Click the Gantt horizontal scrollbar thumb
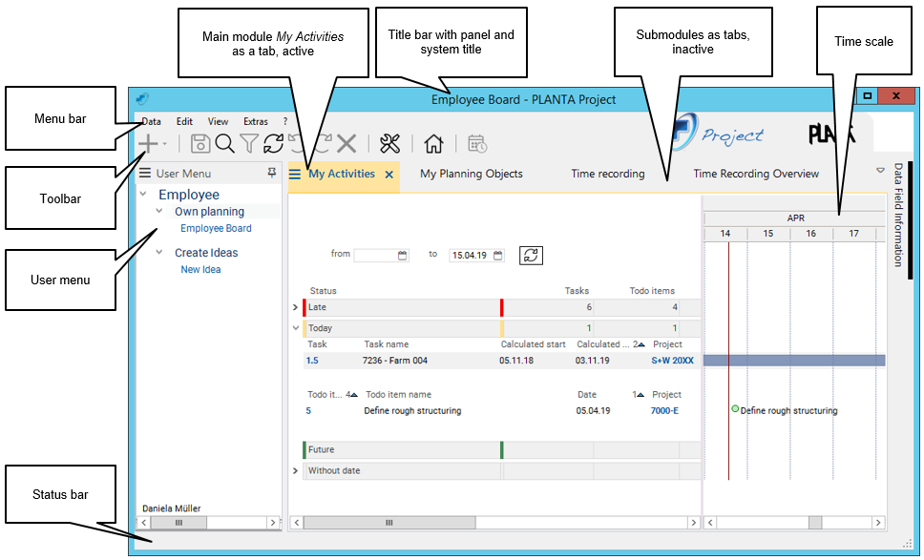Viewport: 924px width, 560px height. point(815,522)
